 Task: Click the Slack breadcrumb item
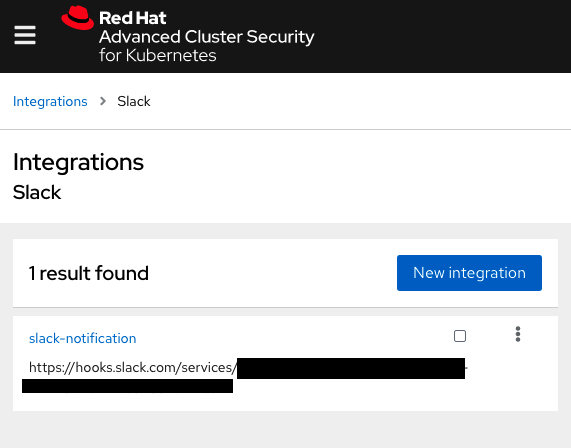point(134,101)
